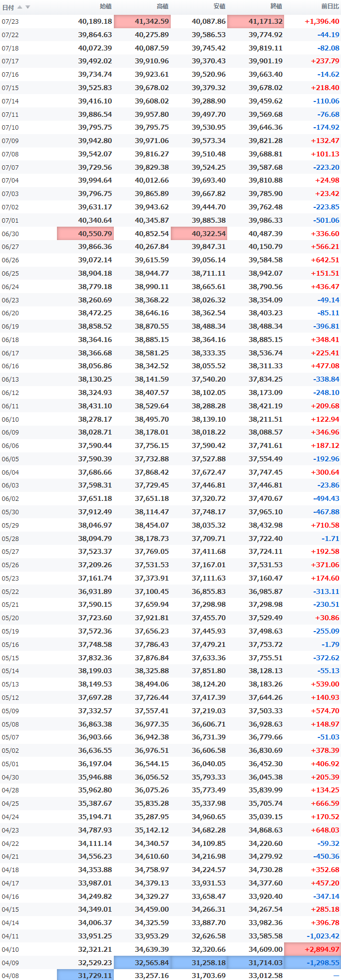Sort dates ascending with the up arrow
The height and width of the screenshot is (980, 341).
(x=20, y=7)
